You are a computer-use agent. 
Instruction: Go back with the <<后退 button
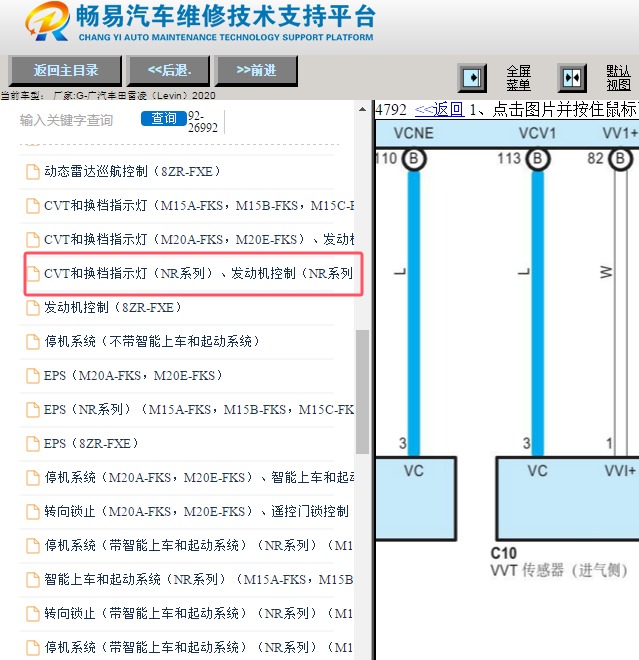click(169, 70)
